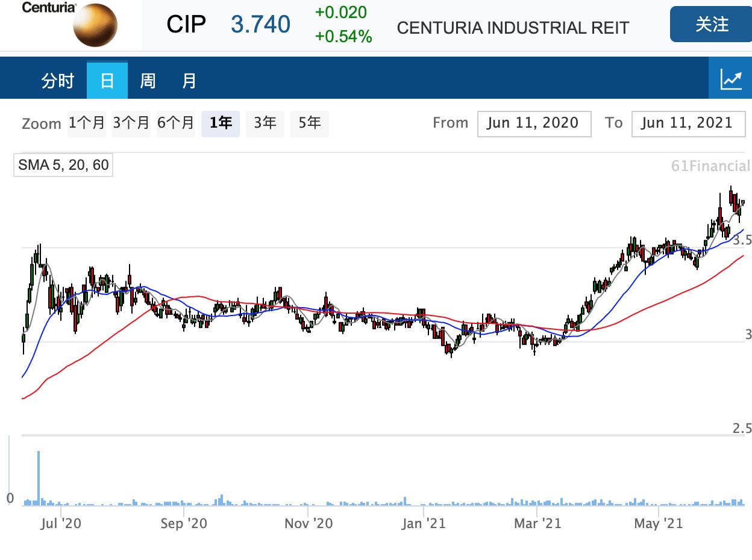
Task: Switch to the 分时 intraday tab
Action: [57, 80]
